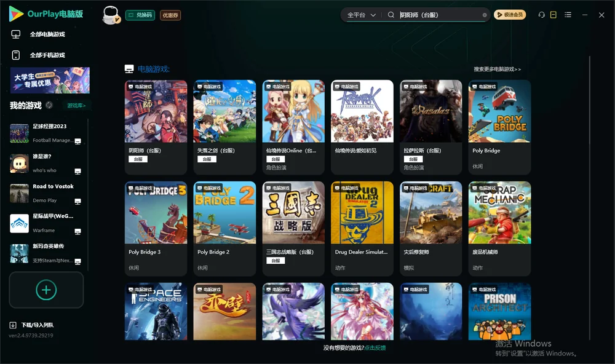Open customer service headset icon
This screenshot has width=615, height=364.
click(x=542, y=15)
